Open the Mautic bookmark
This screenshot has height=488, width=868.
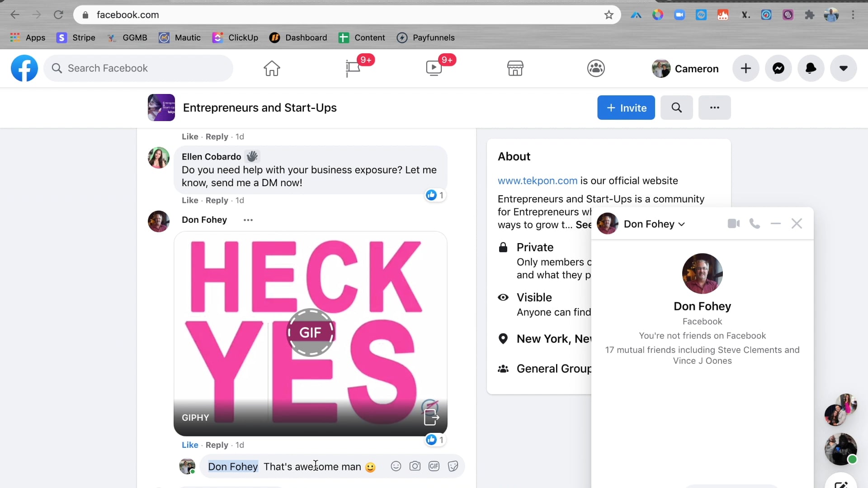click(x=179, y=38)
